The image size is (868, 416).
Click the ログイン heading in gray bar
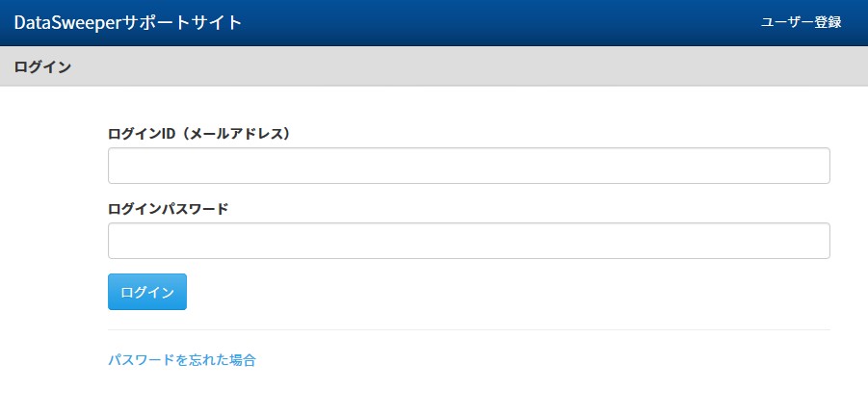click(42, 67)
